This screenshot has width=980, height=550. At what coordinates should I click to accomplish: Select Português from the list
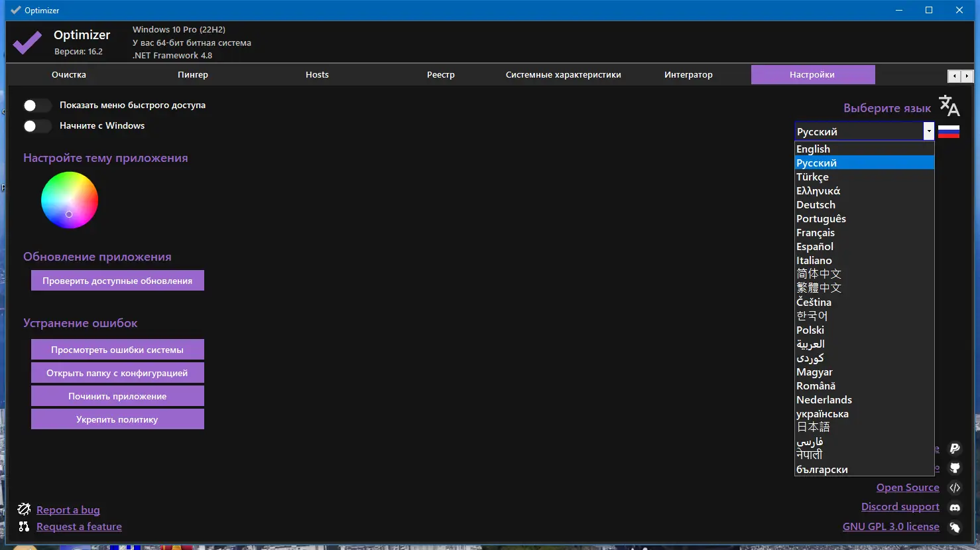(x=865, y=219)
